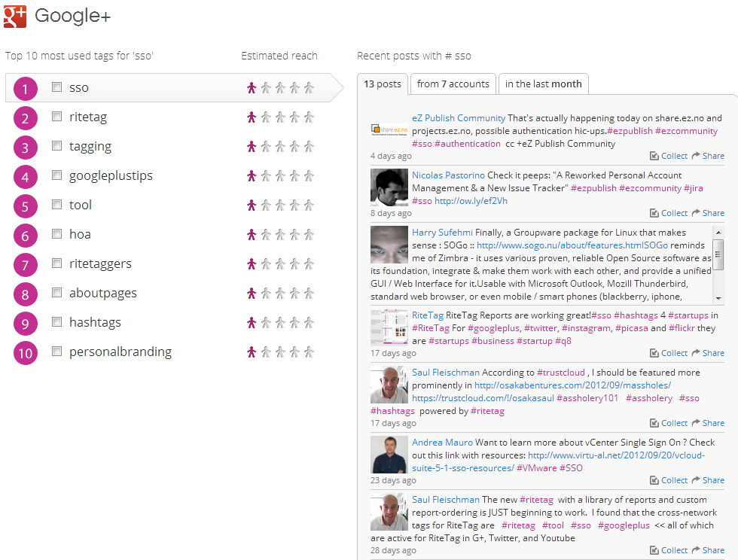Click reach rating icons for sso
Screen dimensions: 738x560
(280, 87)
